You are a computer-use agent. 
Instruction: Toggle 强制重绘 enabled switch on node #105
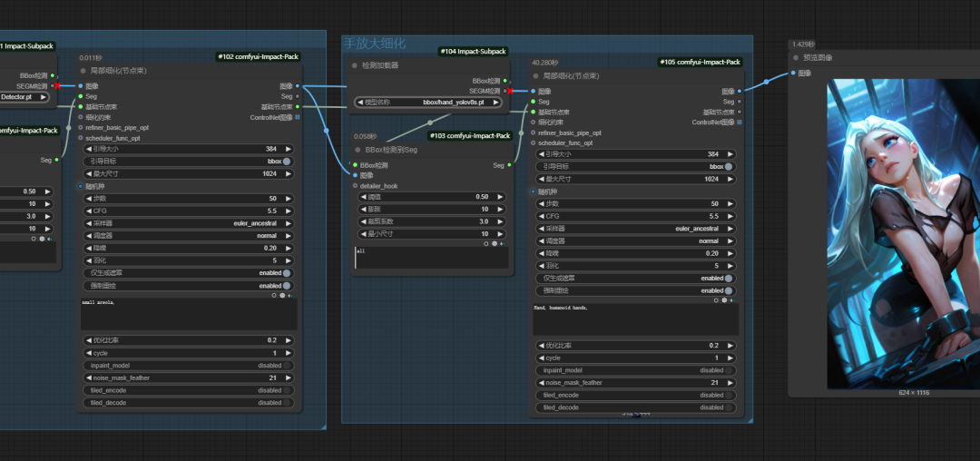pos(728,290)
